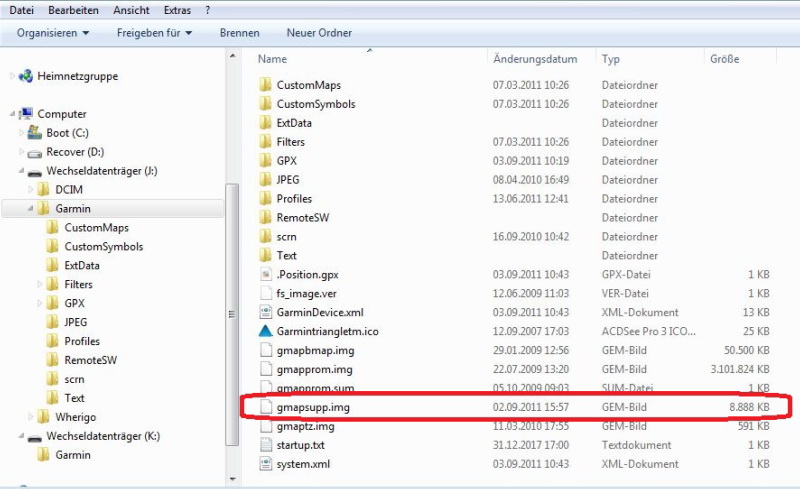Image resolution: width=800 pixels, height=489 pixels.
Task: Click navigation pane scrollbar up arrow
Action: coord(233,56)
